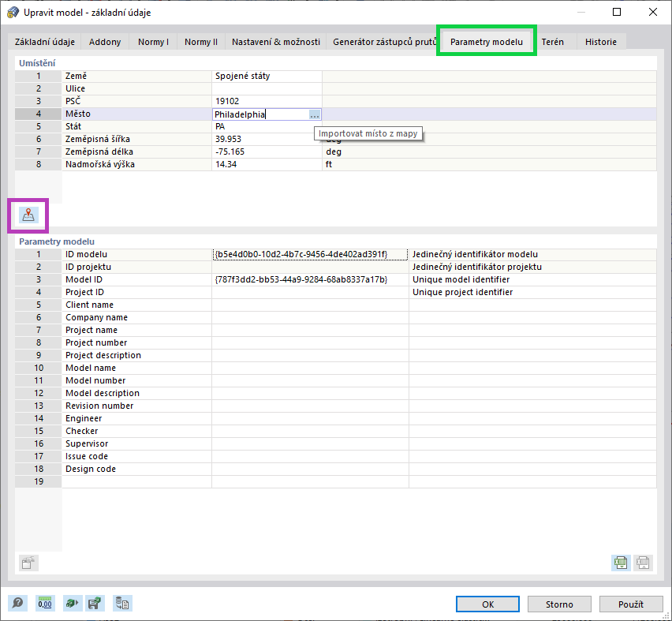Screen dimensions: 672x621
Task: Open the map picker ellipsis in Město cell
Action: click(x=314, y=114)
